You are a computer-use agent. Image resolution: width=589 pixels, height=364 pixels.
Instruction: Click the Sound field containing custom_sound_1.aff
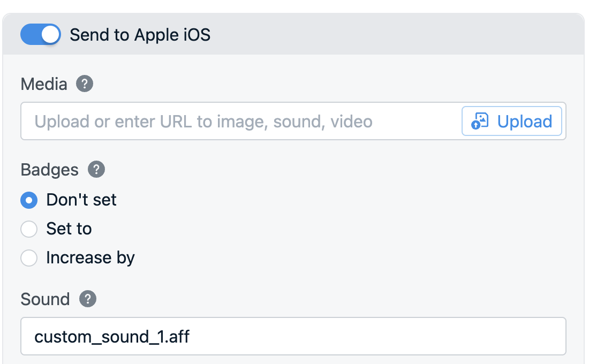(293, 337)
